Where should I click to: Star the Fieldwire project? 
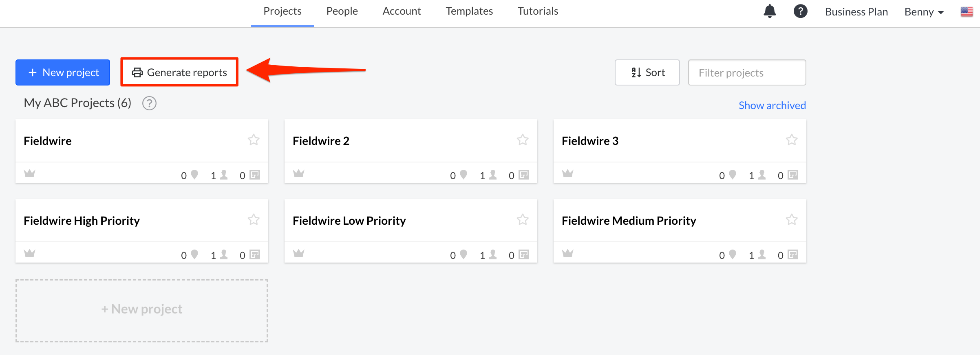tap(254, 140)
